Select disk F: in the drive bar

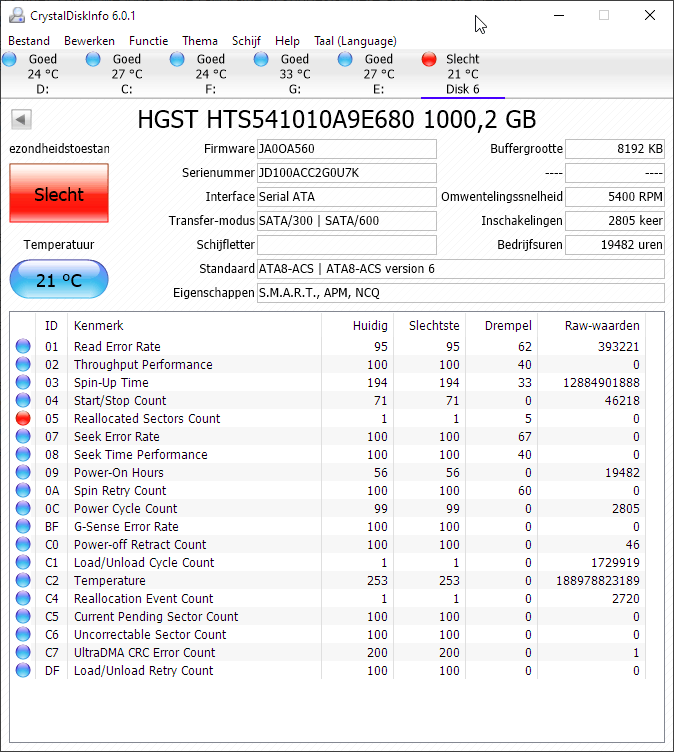pyautogui.click(x=211, y=74)
